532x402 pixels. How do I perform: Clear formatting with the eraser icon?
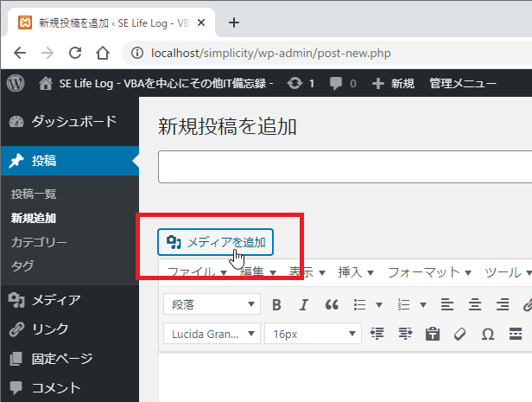(459, 334)
